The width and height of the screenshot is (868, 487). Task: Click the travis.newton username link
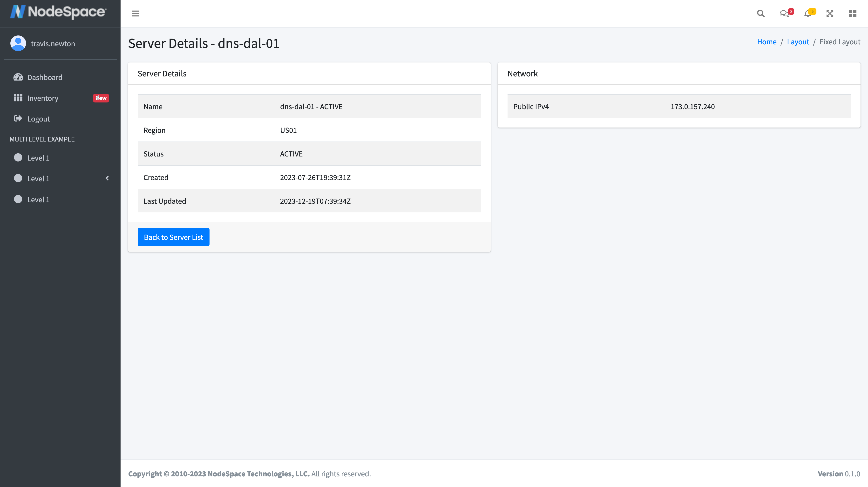(53, 43)
